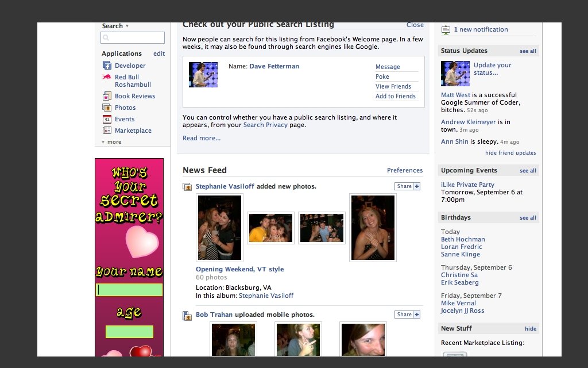Image resolution: width=588 pixels, height=368 pixels.
Task: Click the plus icon on Stephanie's Share button
Action: point(417,186)
